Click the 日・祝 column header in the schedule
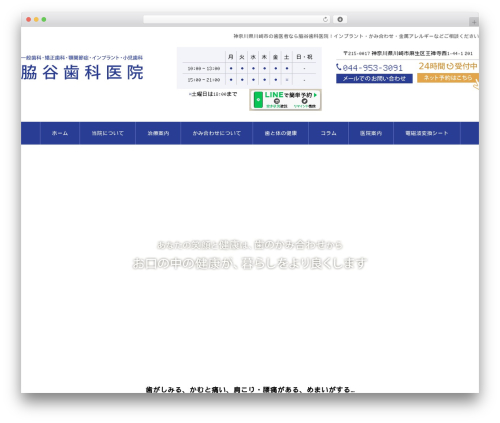500x423 pixels. pyautogui.click(x=304, y=57)
